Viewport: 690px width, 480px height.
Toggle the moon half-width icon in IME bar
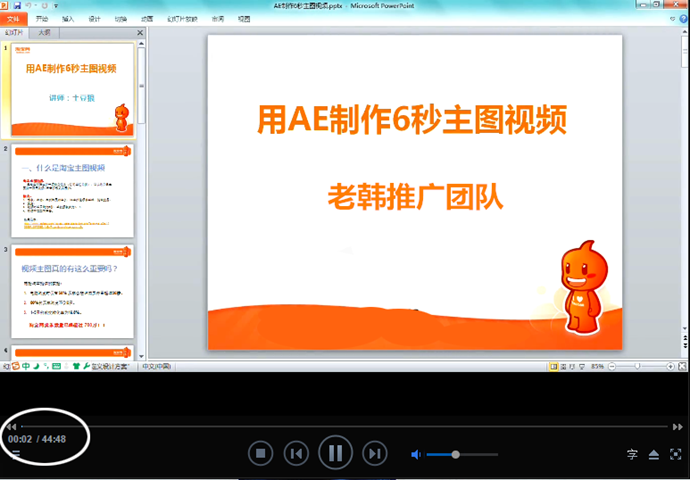coord(37,366)
